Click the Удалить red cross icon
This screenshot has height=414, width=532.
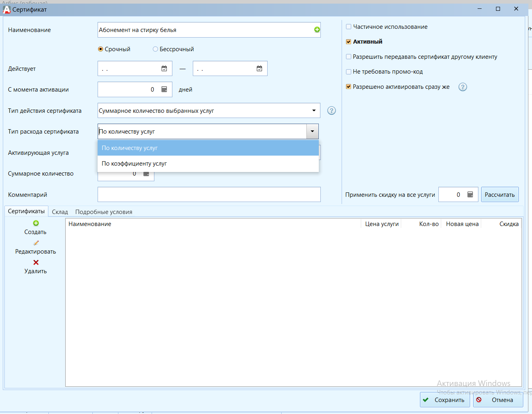36,262
